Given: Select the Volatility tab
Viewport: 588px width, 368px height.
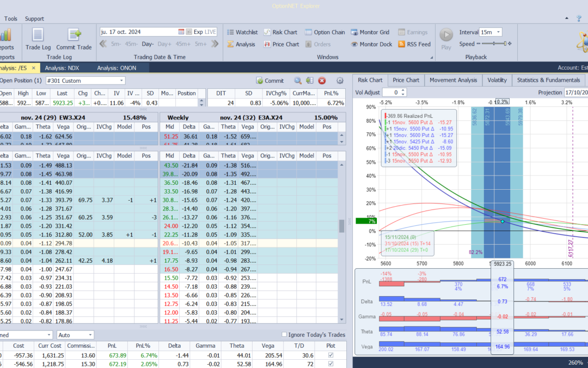Looking at the screenshot, I should [497, 80].
